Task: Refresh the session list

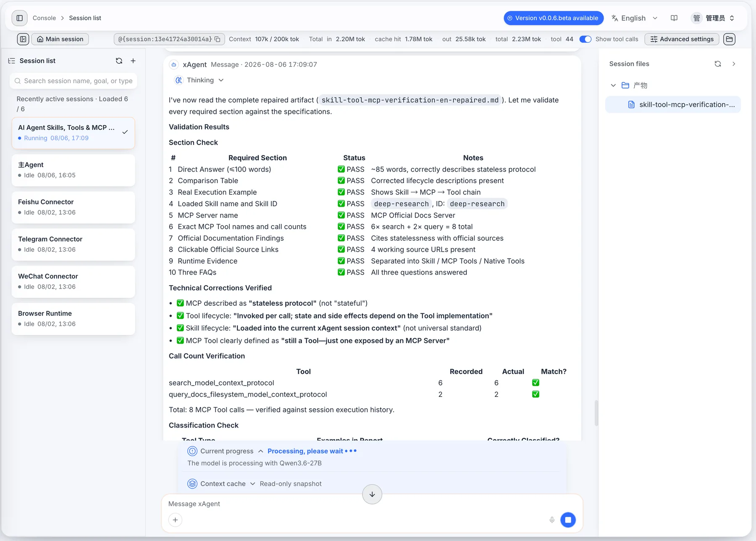Action: 119,61
